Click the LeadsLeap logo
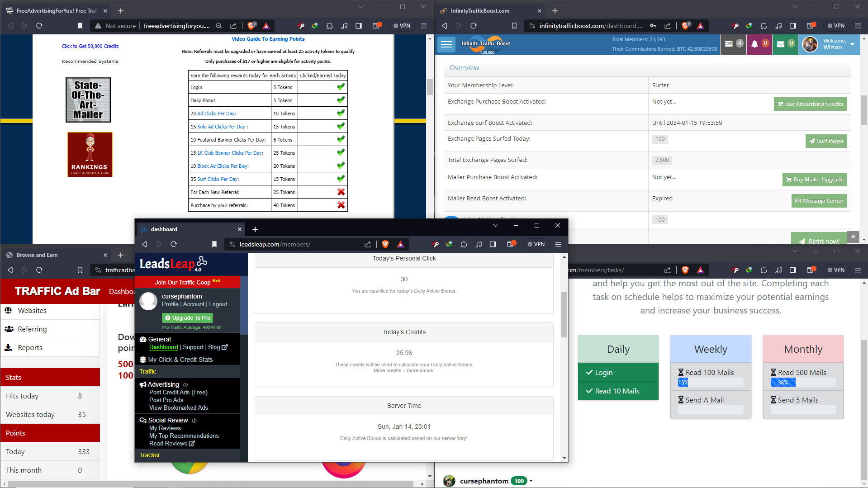Viewport: 868px width, 488px height. tap(173, 264)
